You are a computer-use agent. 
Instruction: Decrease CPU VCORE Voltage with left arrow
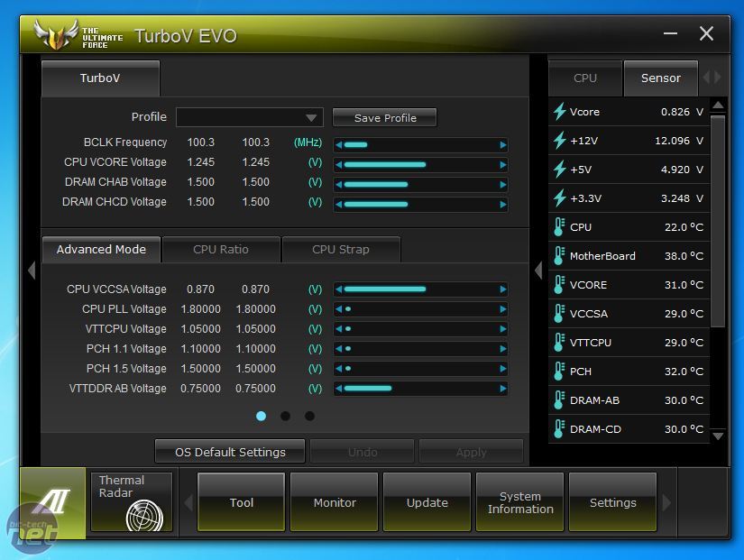[x=339, y=165]
